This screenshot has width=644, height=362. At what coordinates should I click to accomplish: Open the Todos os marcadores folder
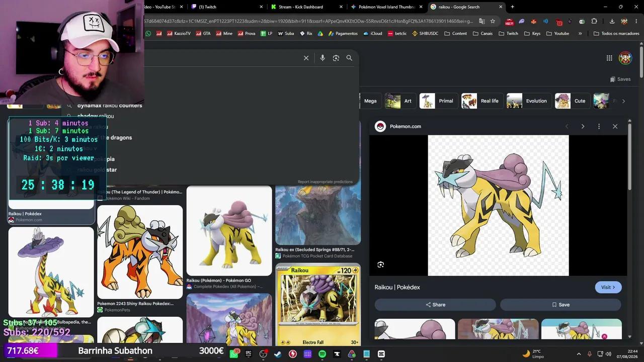tap(616, 34)
